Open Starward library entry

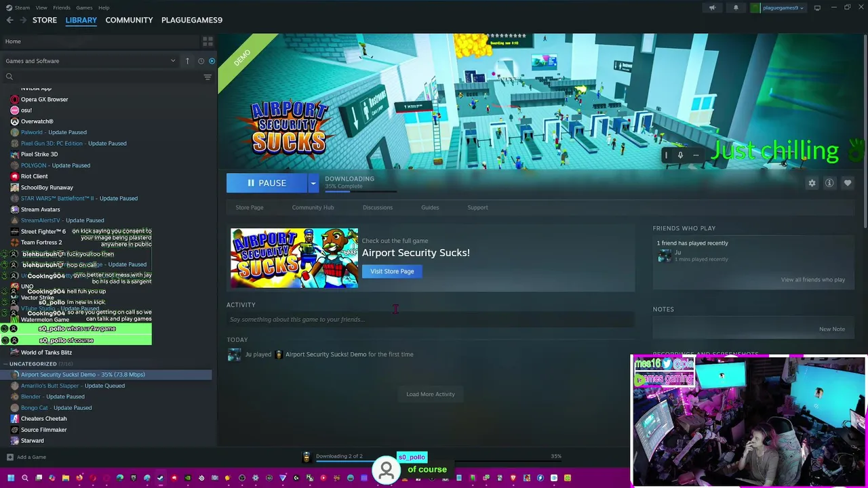point(33,441)
